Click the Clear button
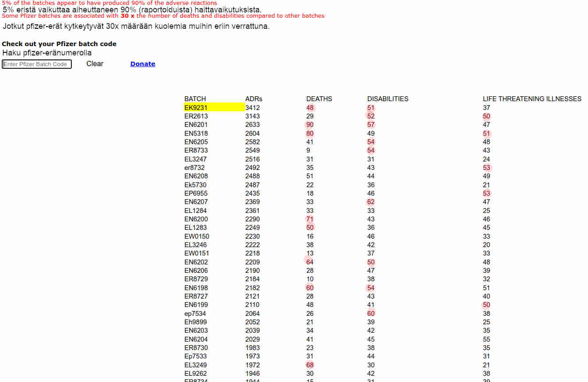 pyautogui.click(x=95, y=64)
